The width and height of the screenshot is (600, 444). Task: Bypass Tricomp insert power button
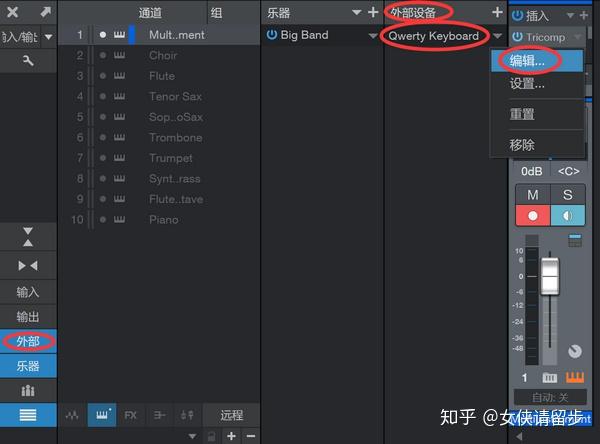(x=517, y=37)
